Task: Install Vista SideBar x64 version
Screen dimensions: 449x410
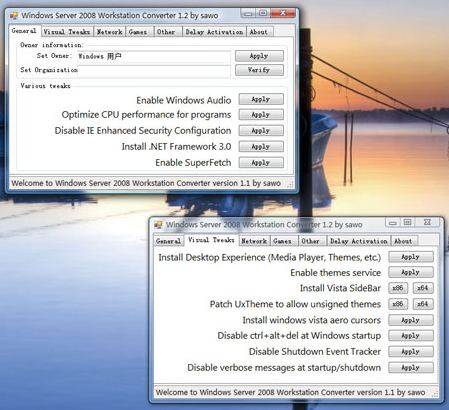Action: coord(423,288)
